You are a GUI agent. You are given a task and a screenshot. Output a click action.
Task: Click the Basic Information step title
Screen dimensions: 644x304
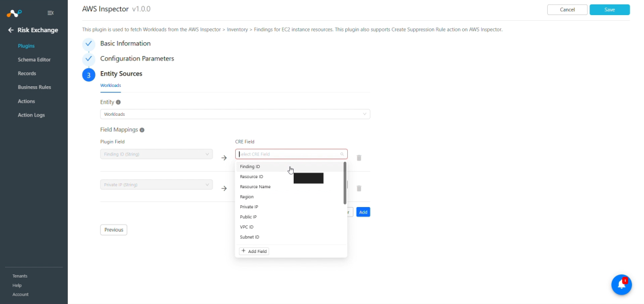point(125,43)
